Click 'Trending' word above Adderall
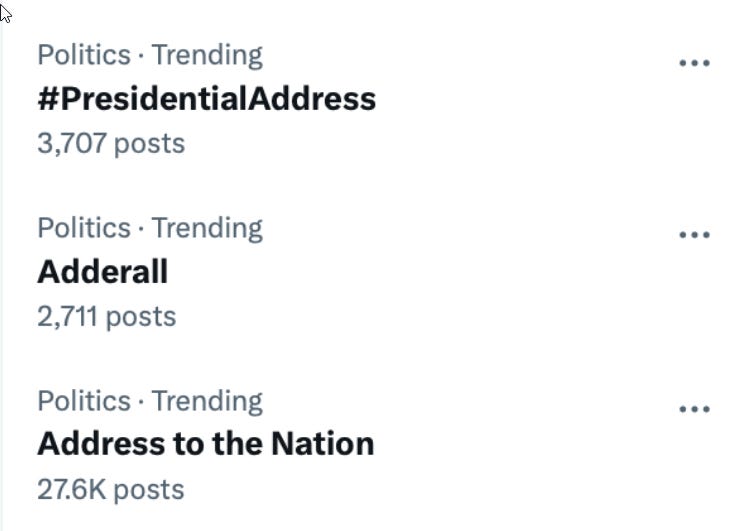The width and height of the screenshot is (747, 531). (207, 229)
